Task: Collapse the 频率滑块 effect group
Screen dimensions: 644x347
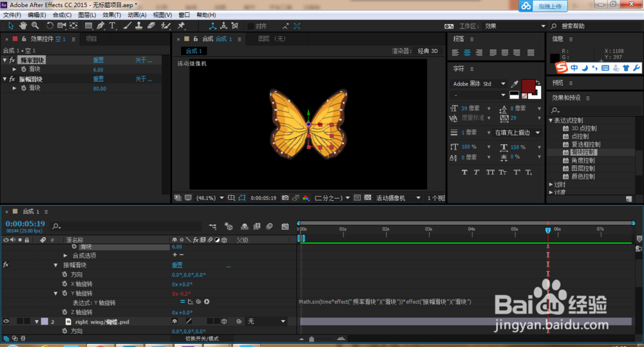Action: click(5, 60)
